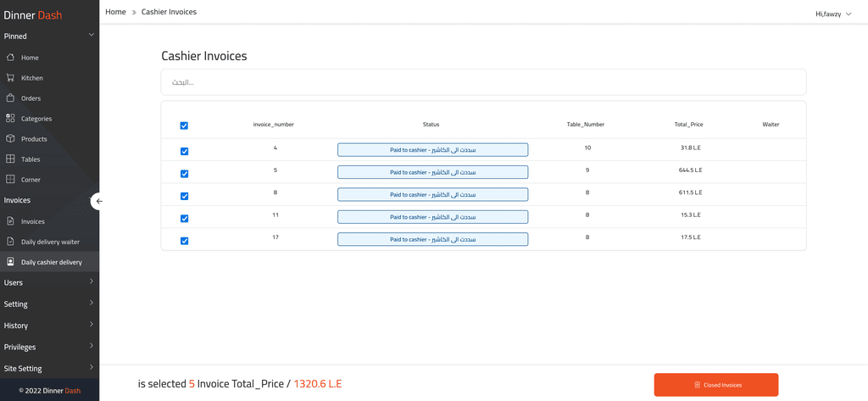
Task: Expand the History section
Action: pyautogui.click(x=49, y=326)
